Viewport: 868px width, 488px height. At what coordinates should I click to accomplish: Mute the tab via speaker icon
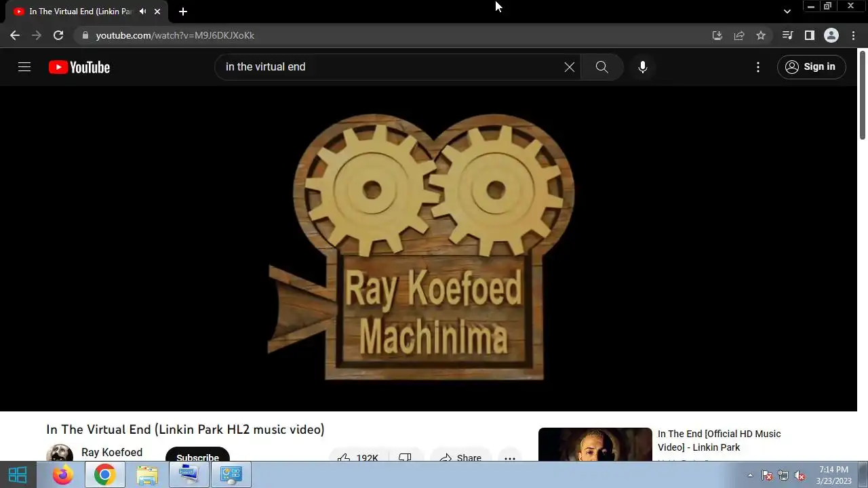(143, 12)
